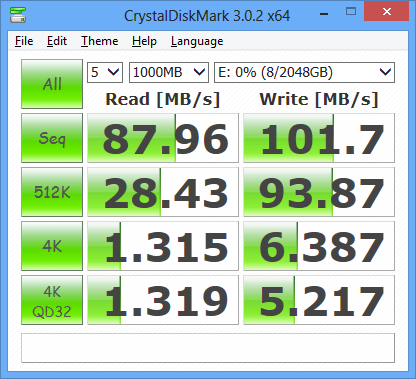Screen dimensions: 416x379
Task: Click the 4K write result 6.387
Action: tap(319, 246)
